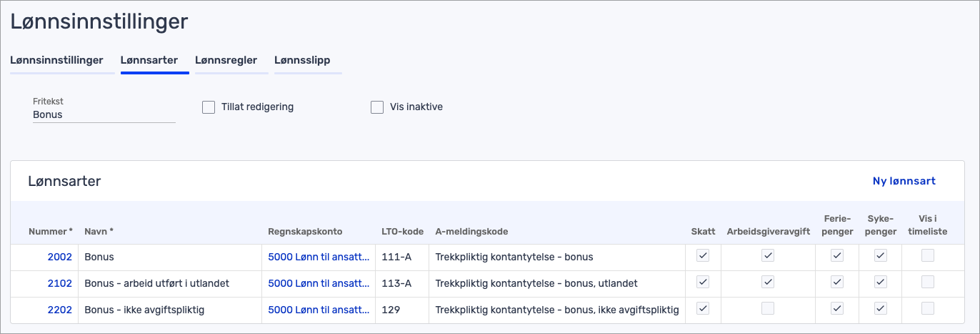The height and width of the screenshot is (334, 980).
Task: Enable Vis i timeliste for wage type 2202
Action: (x=927, y=308)
